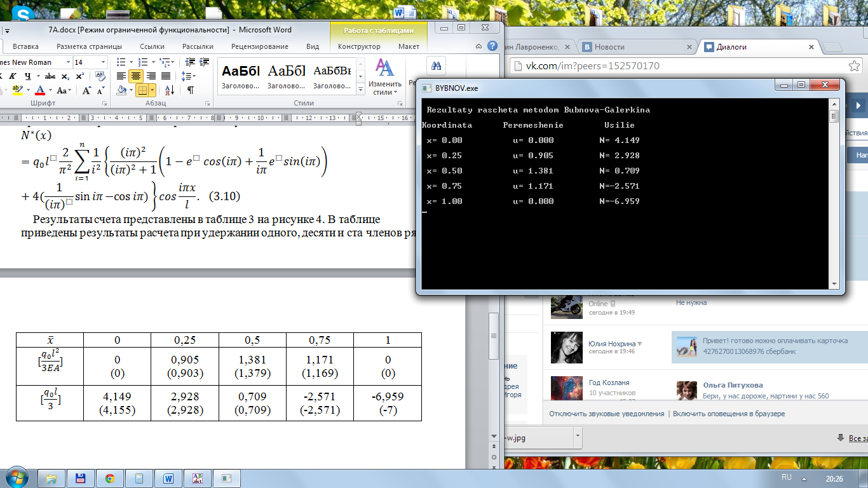Open the multilevel list menu
The image size is (868, 488).
pos(165,62)
